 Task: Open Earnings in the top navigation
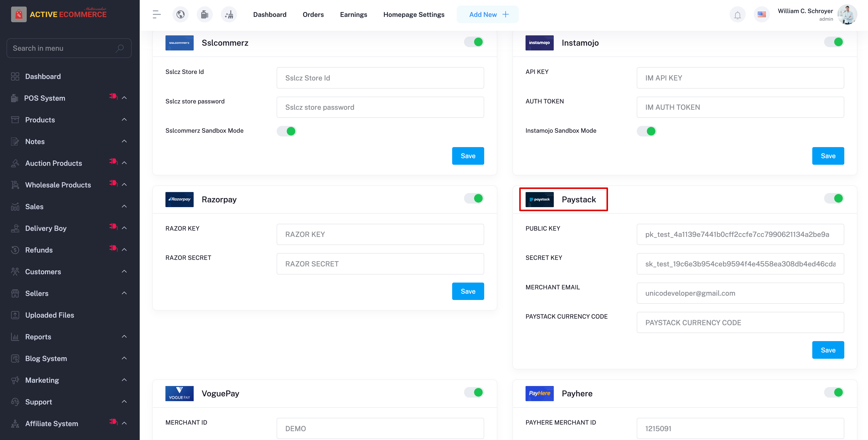click(x=354, y=14)
